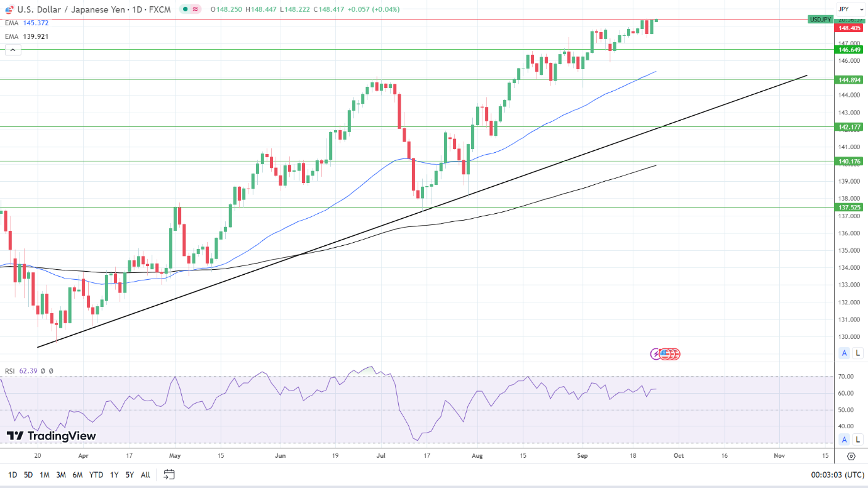The height and width of the screenshot is (488, 868).
Task: Click the US flag economic event marker
Action: 665,354
